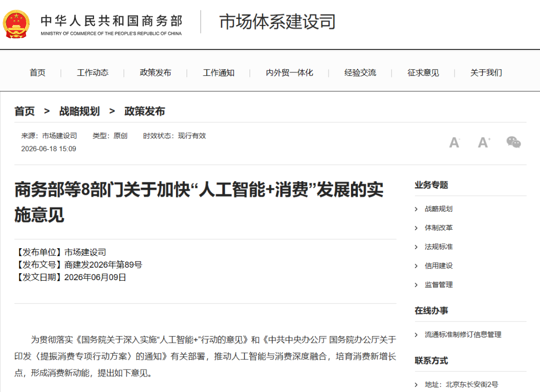
Task: Click the 市场体系建设司 department title
Action: tap(277, 21)
